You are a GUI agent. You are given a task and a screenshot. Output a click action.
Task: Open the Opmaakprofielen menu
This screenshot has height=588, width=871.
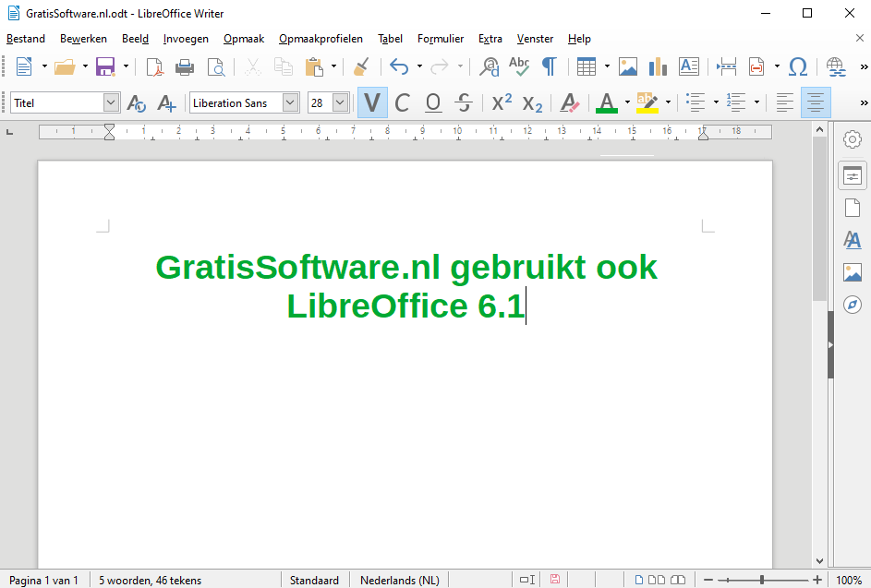click(x=321, y=39)
